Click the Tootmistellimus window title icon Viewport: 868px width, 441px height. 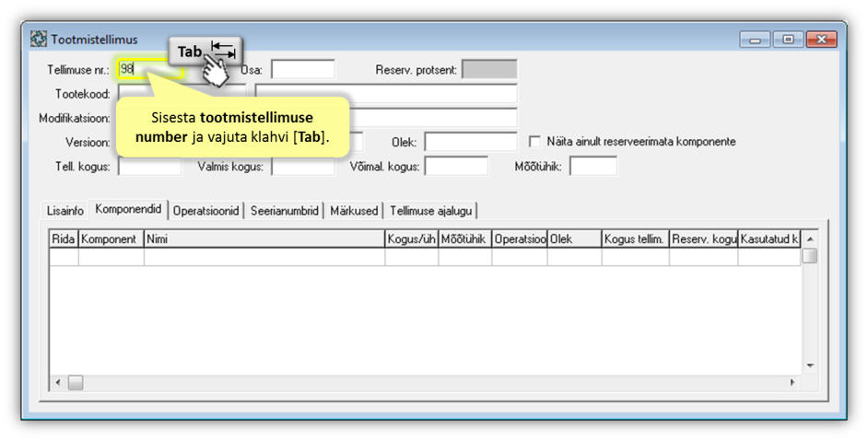38,40
